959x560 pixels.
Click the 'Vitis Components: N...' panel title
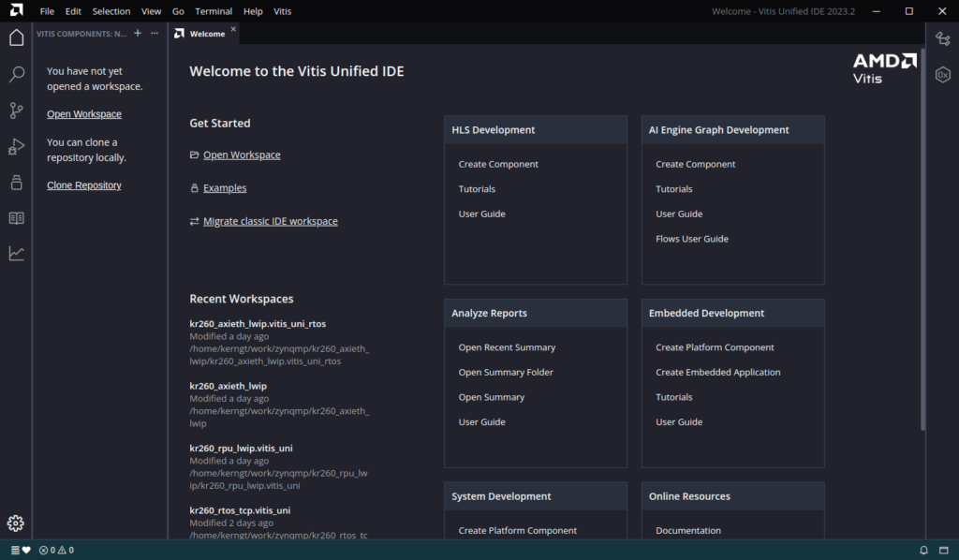tap(81, 34)
